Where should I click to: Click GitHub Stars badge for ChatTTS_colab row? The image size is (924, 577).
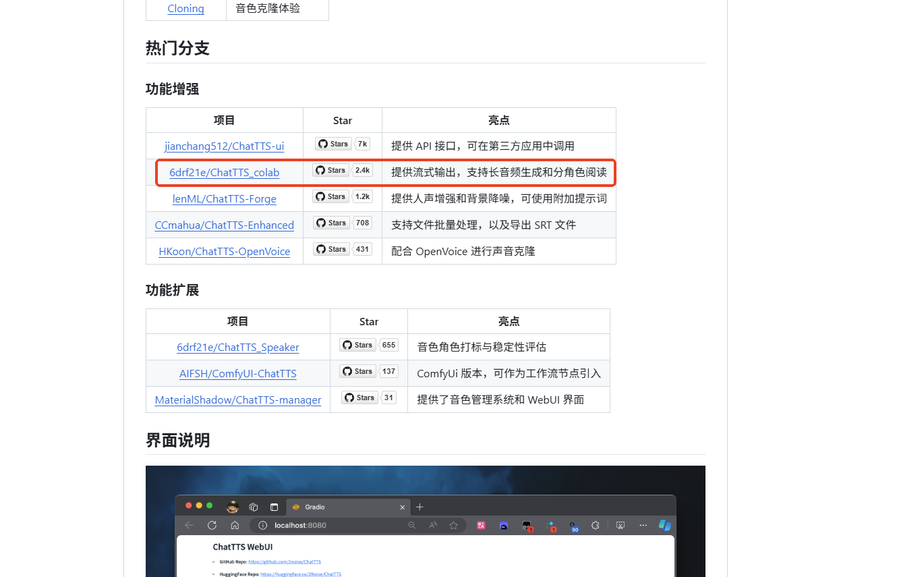pyautogui.click(x=330, y=170)
